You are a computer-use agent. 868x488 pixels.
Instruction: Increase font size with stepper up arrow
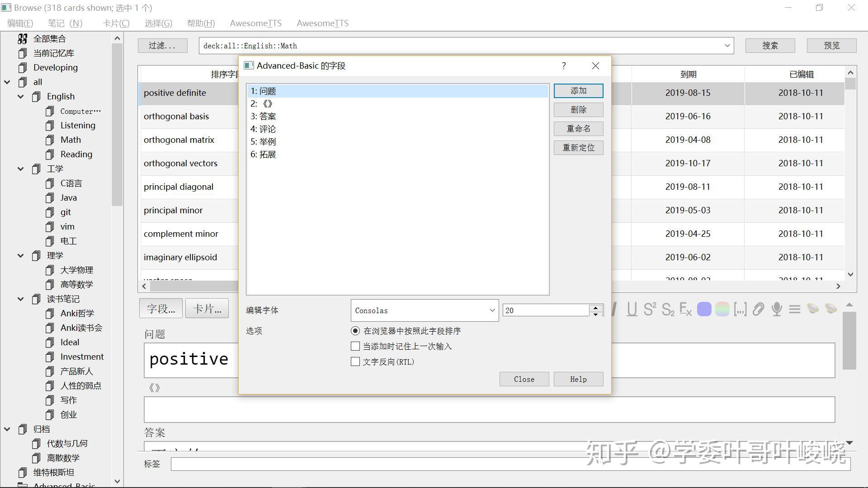[595, 307]
